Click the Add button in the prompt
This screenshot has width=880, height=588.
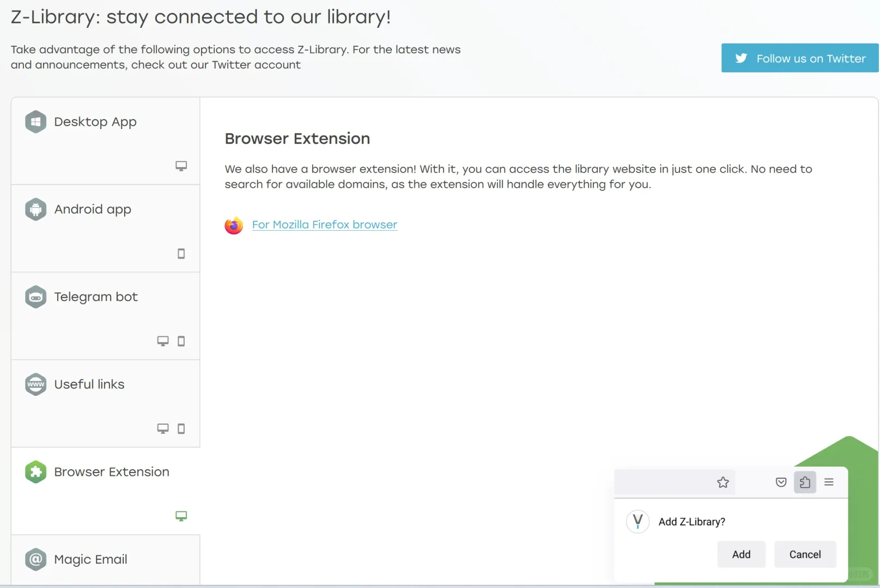pyautogui.click(x=741, y=554)
